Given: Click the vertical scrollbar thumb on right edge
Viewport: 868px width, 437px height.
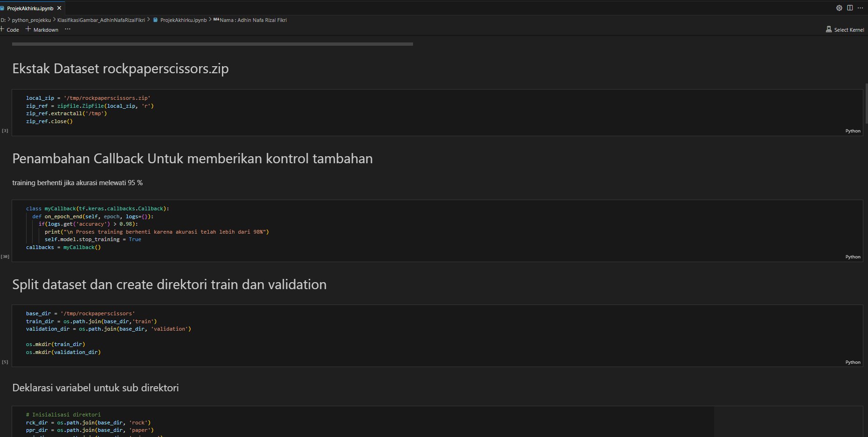Looking at the screenshot, I should click(x=866, y=103).
